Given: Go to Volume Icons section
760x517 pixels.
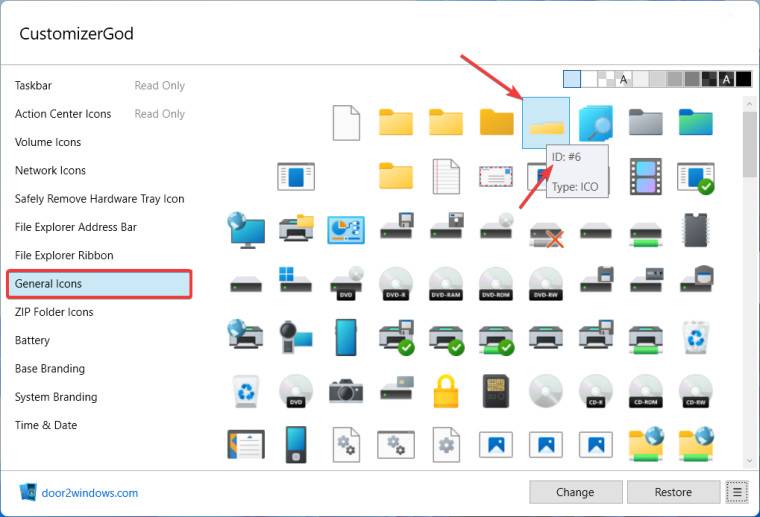Looking at the screenshot, I should point(48,142).
